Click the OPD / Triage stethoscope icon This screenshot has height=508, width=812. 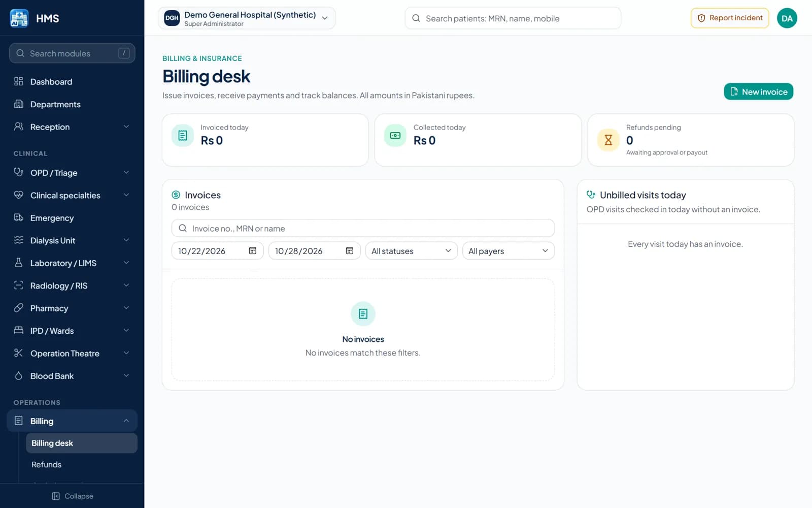[19, 172]
